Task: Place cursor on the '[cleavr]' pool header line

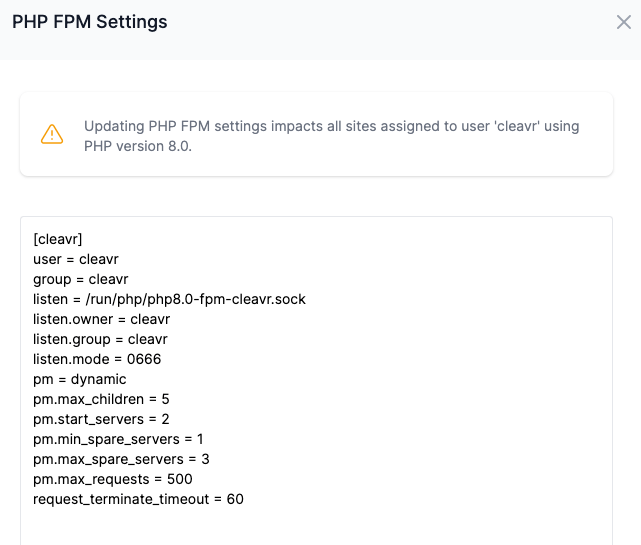Action: click(x=57, y=239)
